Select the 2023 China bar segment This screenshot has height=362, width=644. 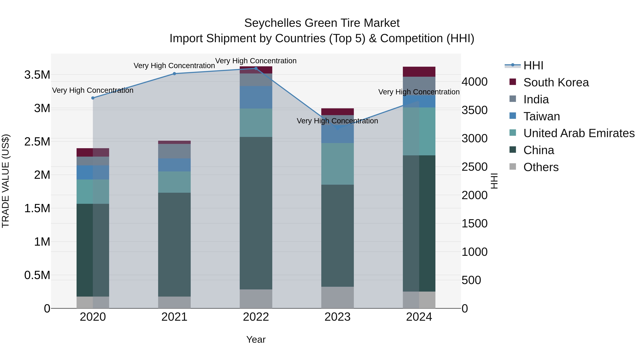(x=338, y=236)
